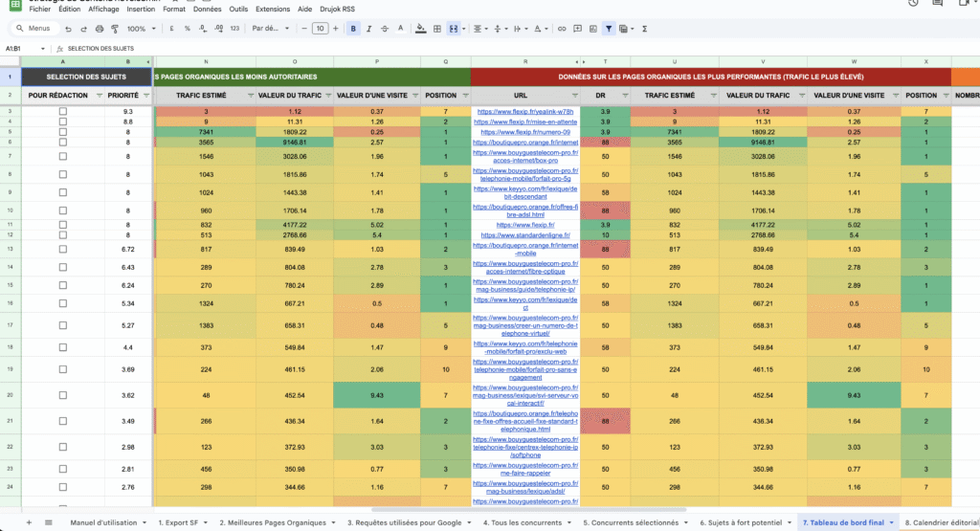The width and height of the screenshot is (980, 531).
Task: Switch to '6. Sujets à fort potentiel' tab
Action: point(741,523)
